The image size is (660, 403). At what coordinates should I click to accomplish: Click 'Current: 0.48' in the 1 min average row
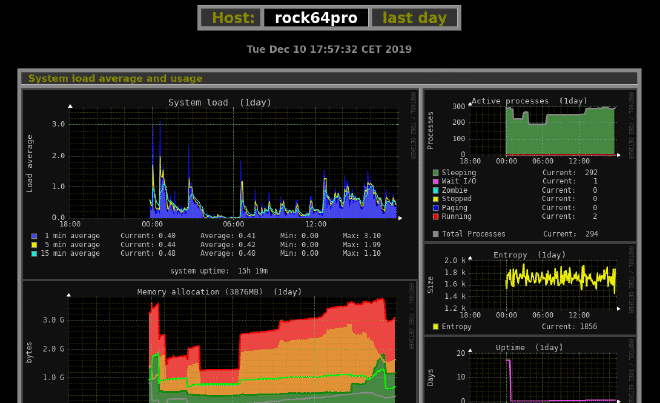tap(148, 236)
